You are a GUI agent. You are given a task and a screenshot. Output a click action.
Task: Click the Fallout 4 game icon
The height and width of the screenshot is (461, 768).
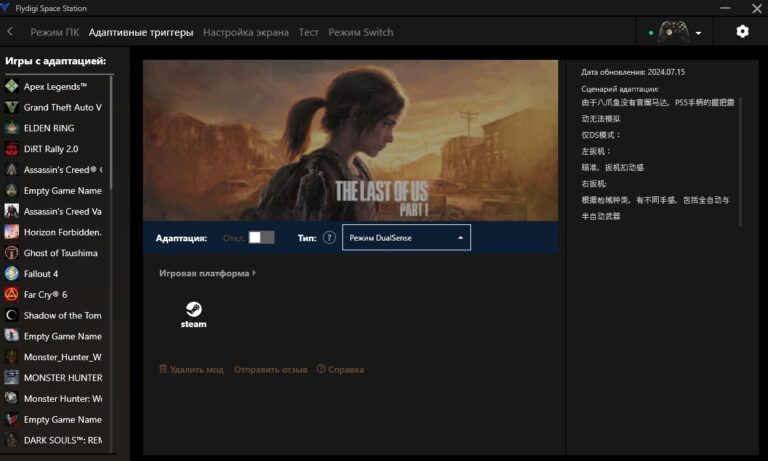12,273
